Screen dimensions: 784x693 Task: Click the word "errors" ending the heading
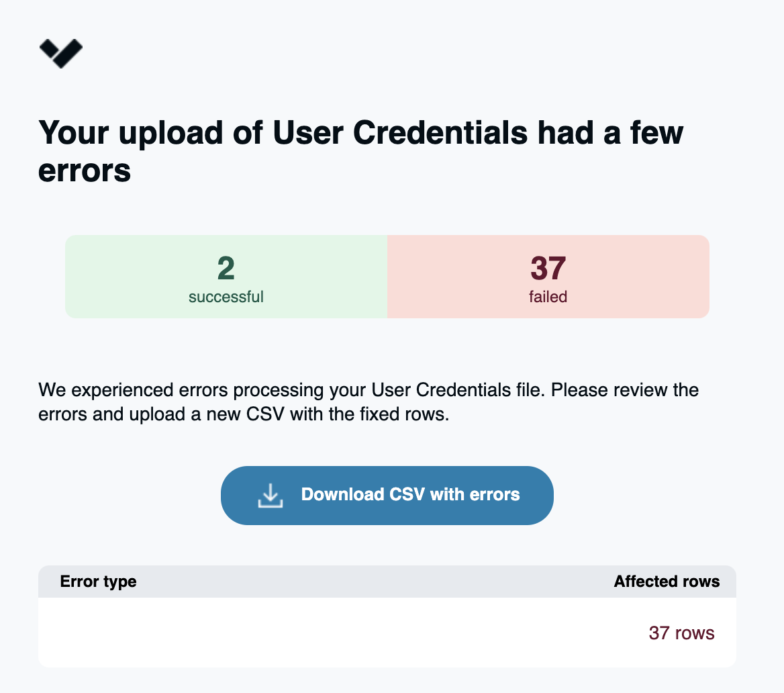(x=85, y=170)
